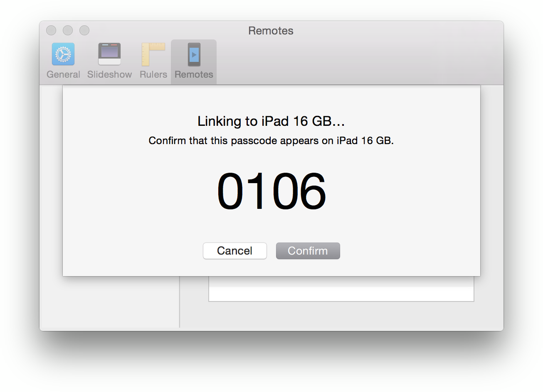543x392 pixels.
Task: Open the Slideshow preferences pane
Action: [x=109, y=61]
